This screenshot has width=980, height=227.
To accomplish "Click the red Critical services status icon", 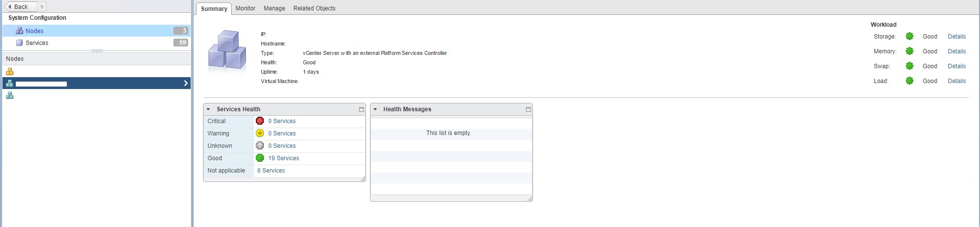I will point(260,121).
